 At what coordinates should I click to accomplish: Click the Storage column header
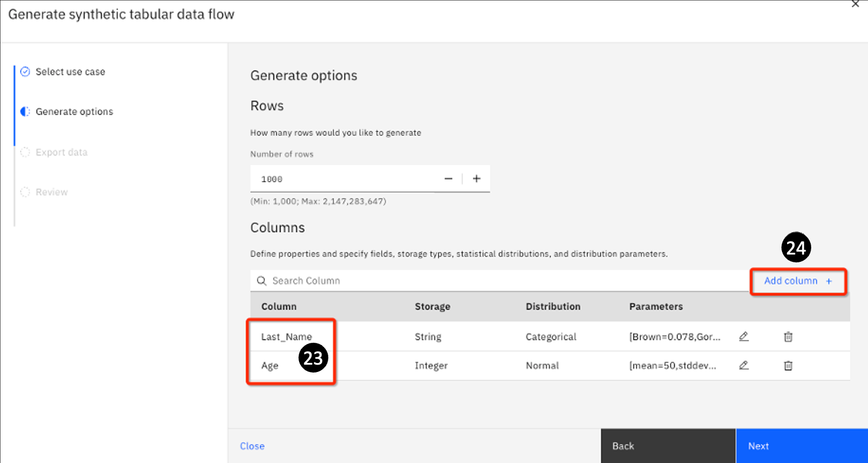(432, 306)
